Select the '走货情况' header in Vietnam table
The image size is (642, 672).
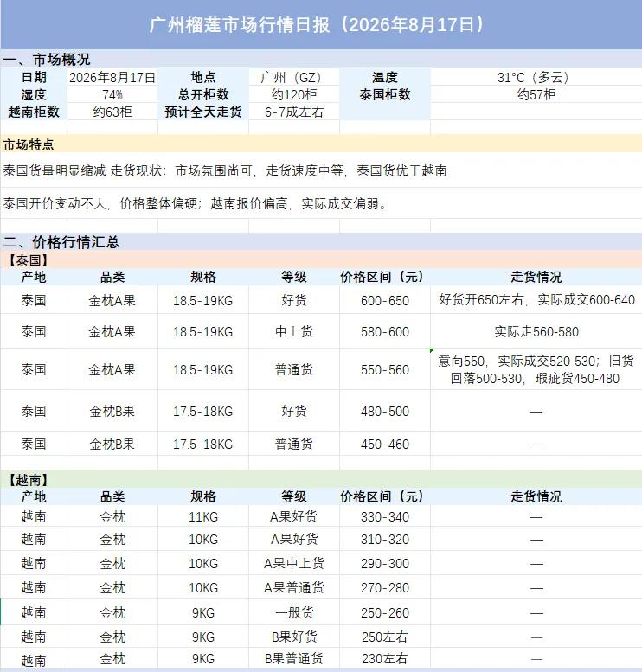[x=536, y=496]
